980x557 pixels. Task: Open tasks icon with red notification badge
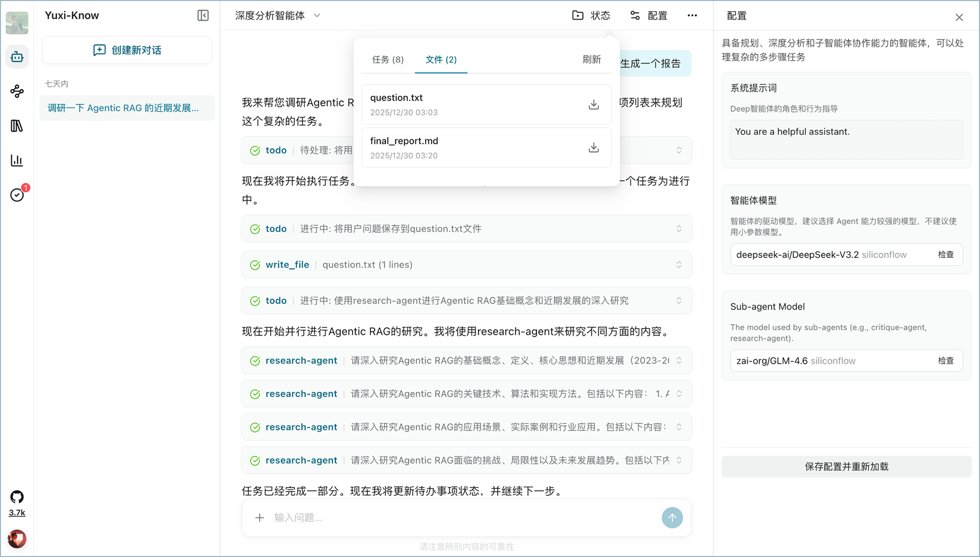point(17,195)
